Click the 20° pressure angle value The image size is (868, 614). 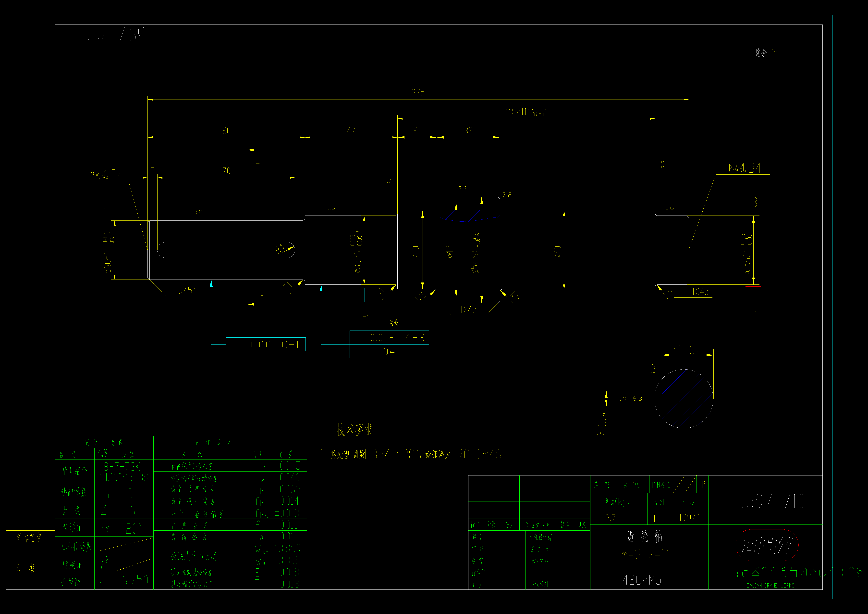134,528
